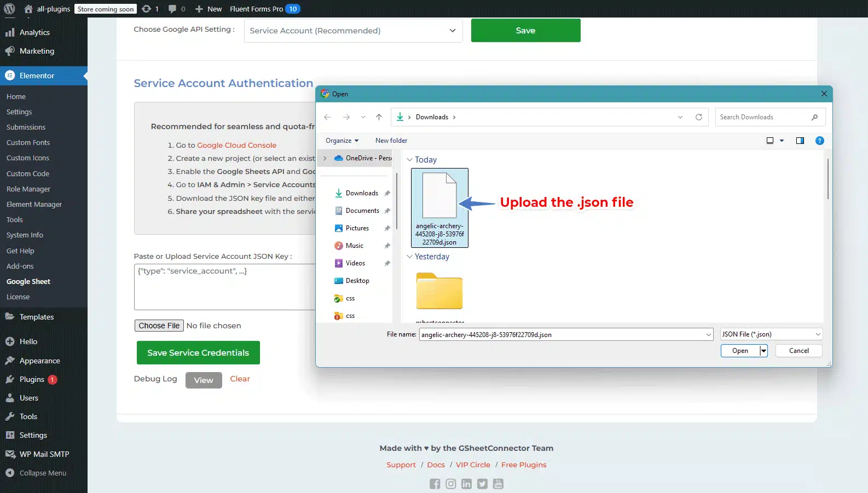The width and height of the screenshot is (868, 493).
Task: Expand the JSON File type filter dropdown
Action: pyautogui.click(x=771, y=334)
